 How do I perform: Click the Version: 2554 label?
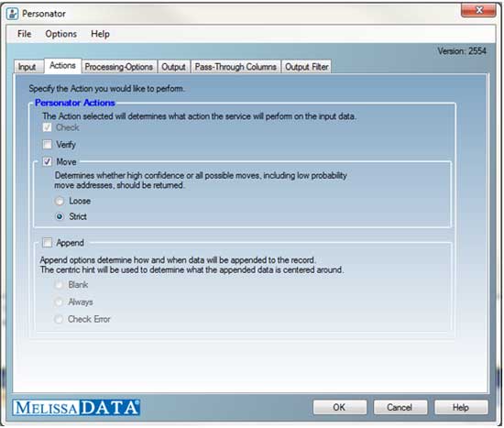[462, 50]
